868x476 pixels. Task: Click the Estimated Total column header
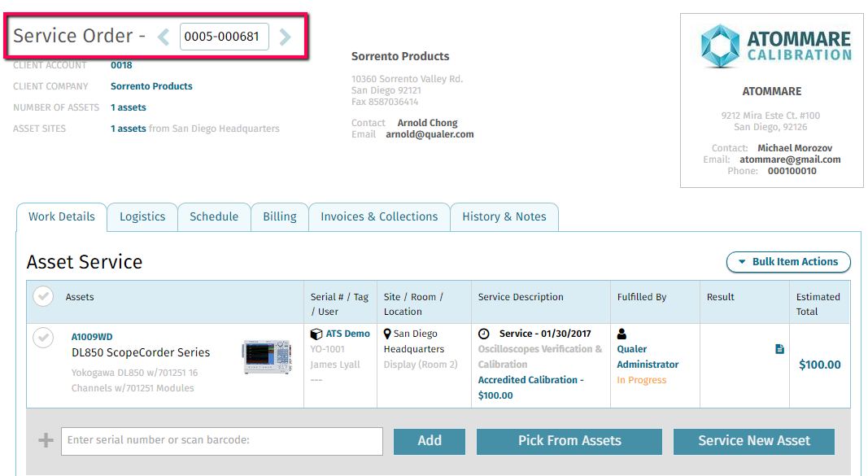coord(818,304)
